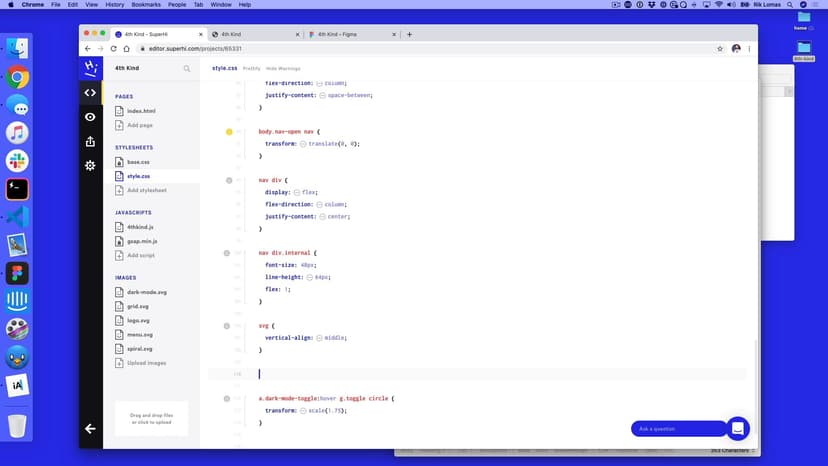Image resolution: width=828 pixels, height=466 pixels.
Task: Open value picker for vertical-align middle
Action: [319, 338]
